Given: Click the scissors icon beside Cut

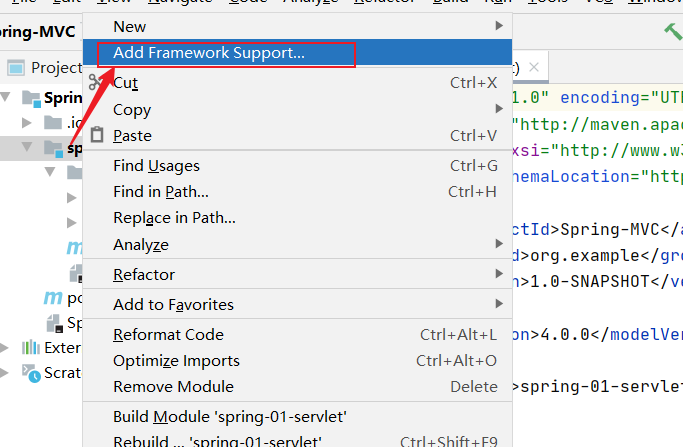Looking at the screenshot, I should click(97, 82).
